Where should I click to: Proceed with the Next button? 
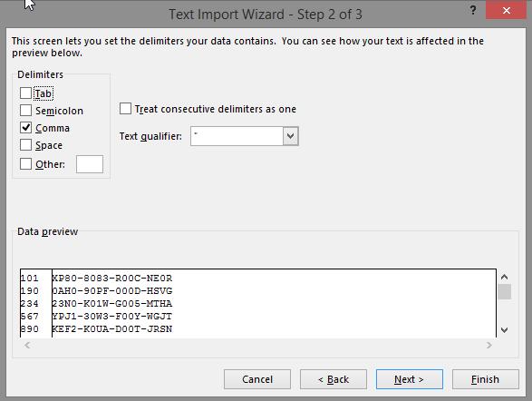pyautogui.click(x=409, y=379)
